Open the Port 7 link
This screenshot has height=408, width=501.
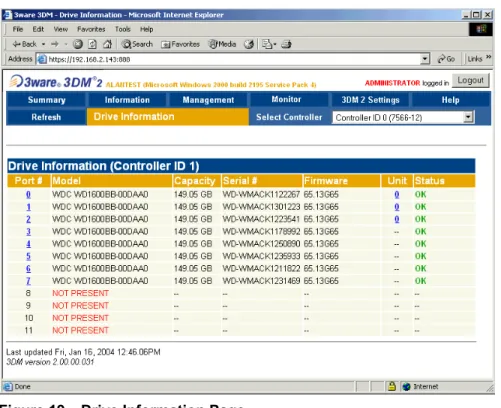coord(28,281)
